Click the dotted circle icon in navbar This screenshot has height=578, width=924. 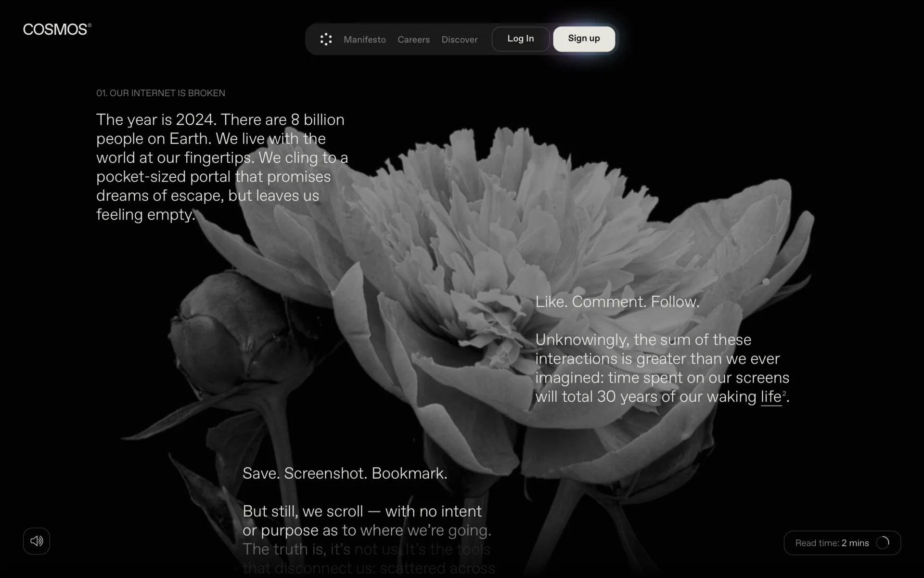point(326,39)
